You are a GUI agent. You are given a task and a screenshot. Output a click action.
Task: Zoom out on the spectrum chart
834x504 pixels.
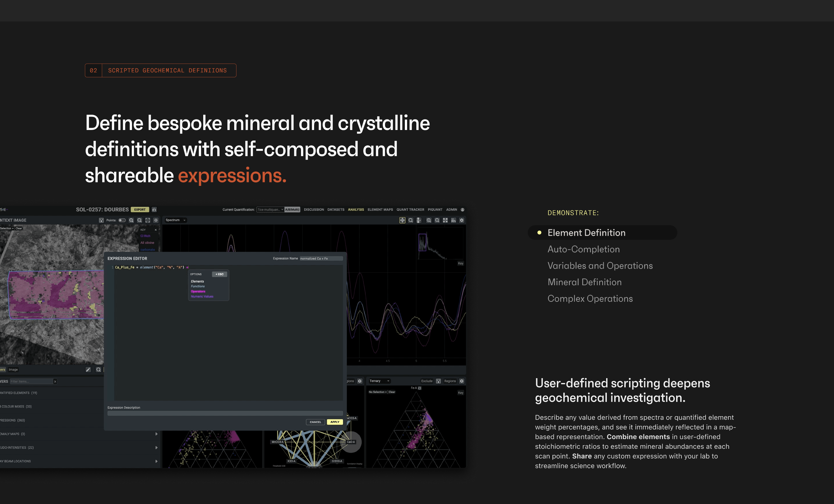coord(437,220)
